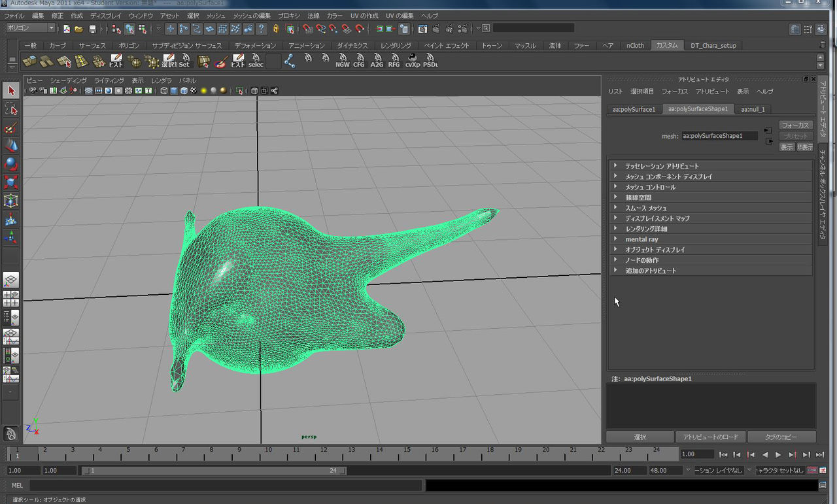Activate the Lasso select tool
The image size is (837, 504).
(11, 109)
